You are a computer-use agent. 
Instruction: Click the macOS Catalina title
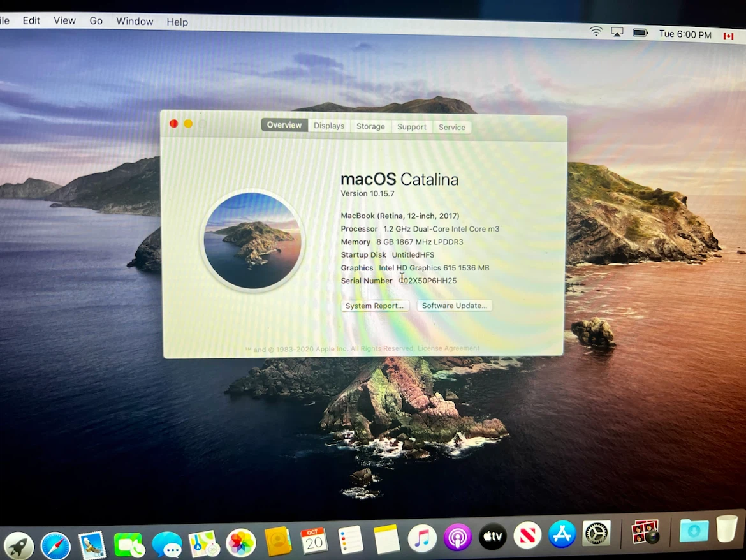click(399, 179)
